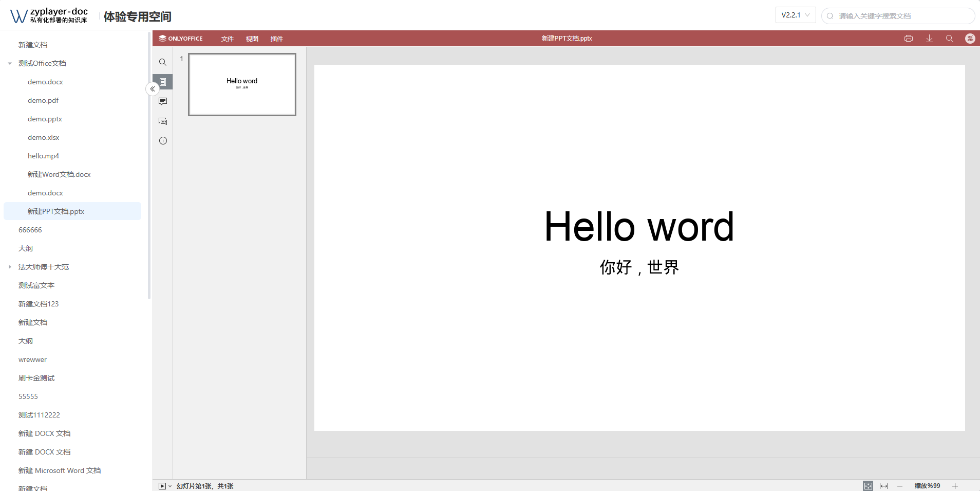Open the V2.2.1 version dropdown
Image resolution: width=980 pixels, height=491 pixels.
[795, 15]
